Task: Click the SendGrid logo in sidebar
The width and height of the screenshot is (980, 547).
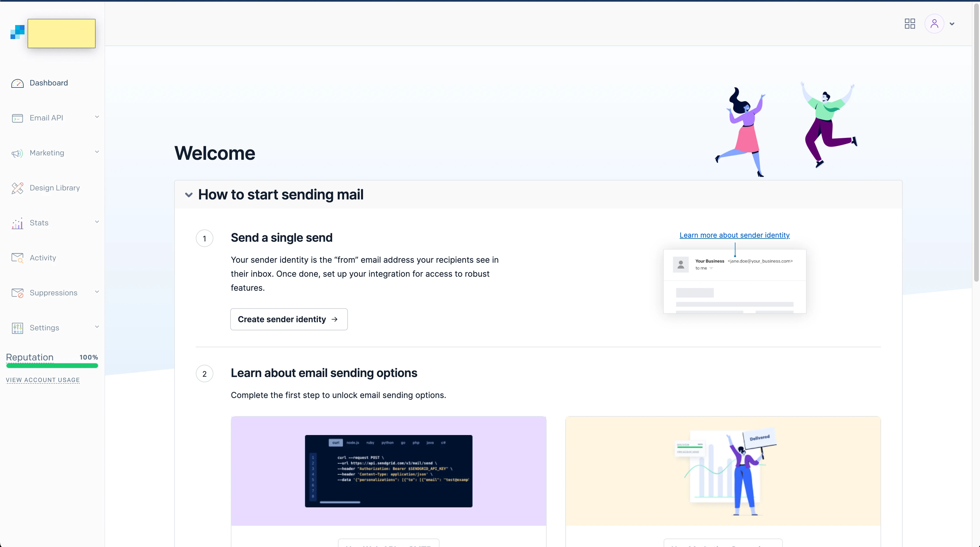Action: coord(18,32)
